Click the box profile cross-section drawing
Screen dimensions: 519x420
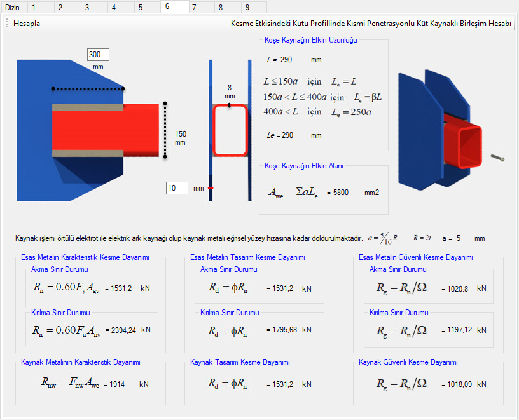[230, 130]
